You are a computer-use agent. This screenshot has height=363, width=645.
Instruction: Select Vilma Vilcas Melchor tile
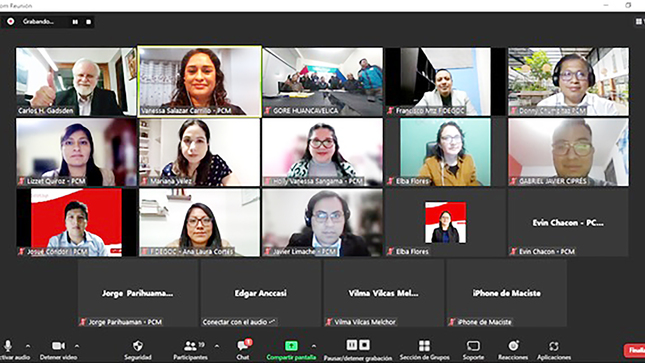click(383, 293)
